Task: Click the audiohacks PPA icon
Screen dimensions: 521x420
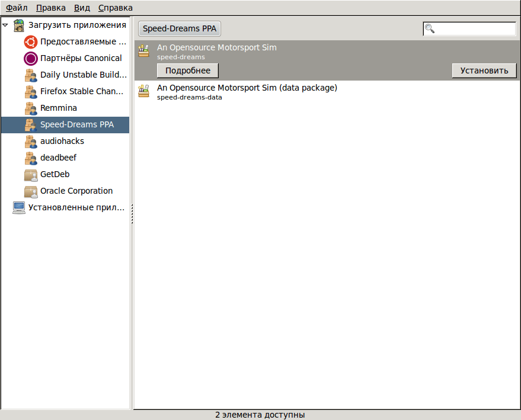Action: tap(31, 142)
